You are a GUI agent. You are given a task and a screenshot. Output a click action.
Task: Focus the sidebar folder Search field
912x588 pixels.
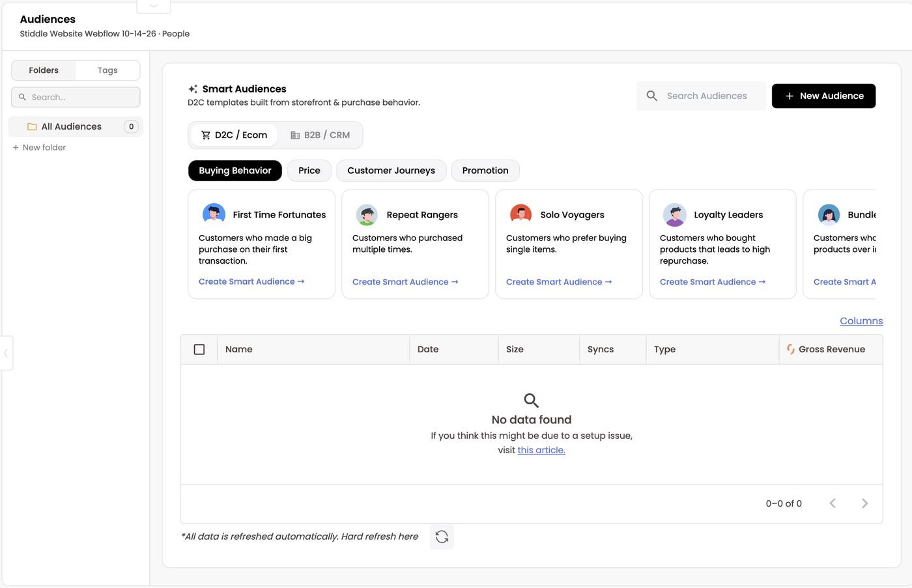76,97
